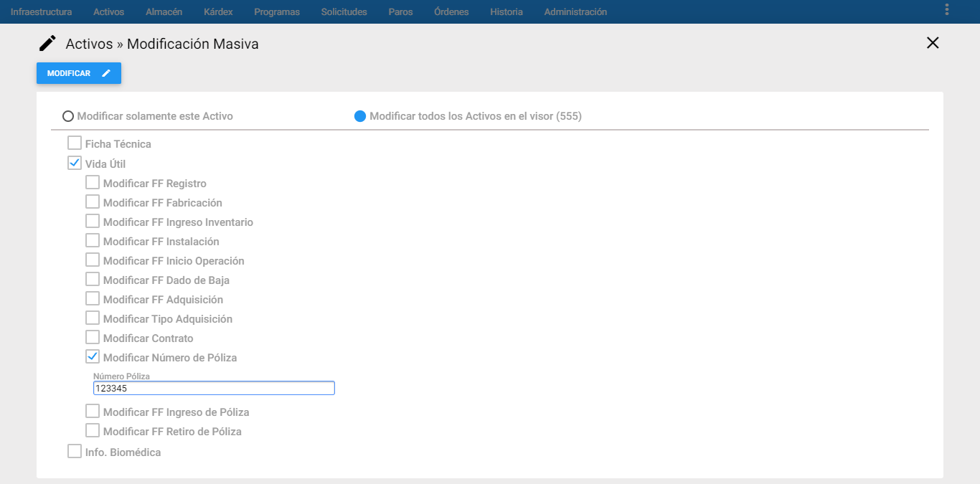Click the Número Póliza input field
Screen dimensions: 980x484
pos(214,388)
